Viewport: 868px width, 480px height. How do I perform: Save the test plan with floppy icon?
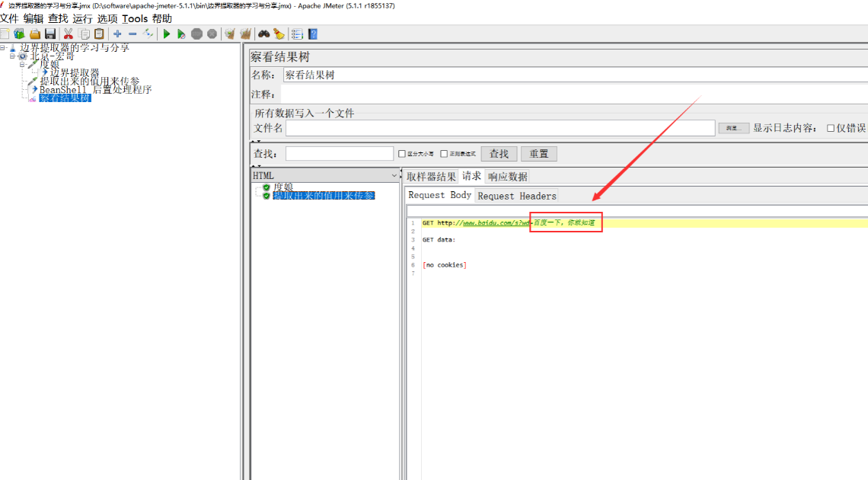click(x=50, y=34)
